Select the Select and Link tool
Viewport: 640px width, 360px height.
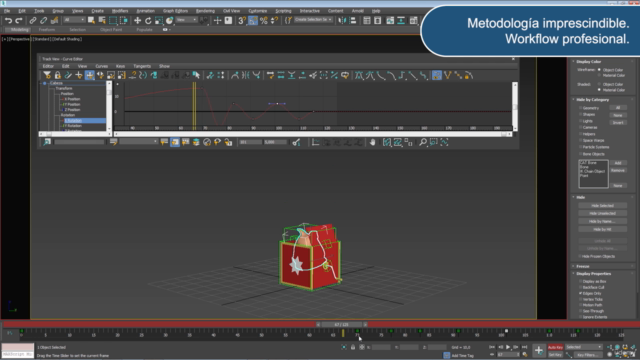click(x=33, y=20)
